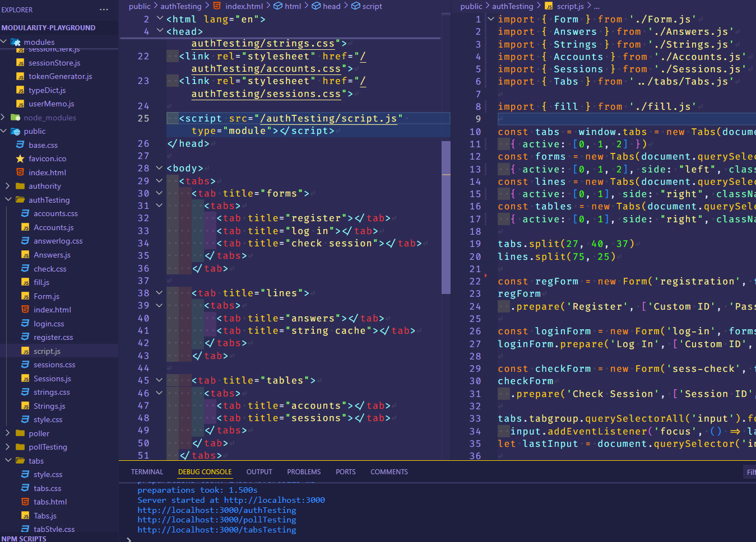Screen dimensions: 756x542
Task: Open userMemo.js file
Action: point(52,104)
